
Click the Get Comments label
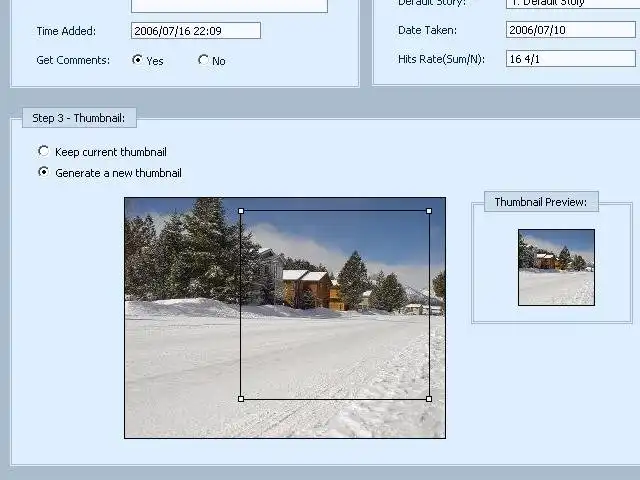coord(73,60)
